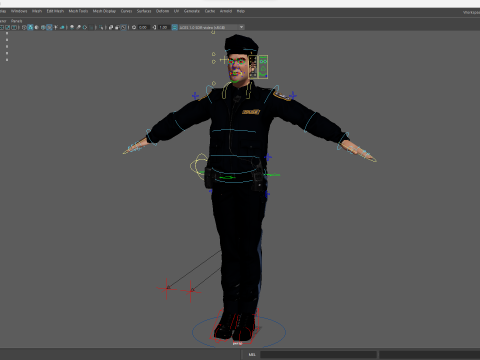Click the gamma value field 1.00
Image resolution: width=480 pixels, height=360 pixels.
point(163,27)
